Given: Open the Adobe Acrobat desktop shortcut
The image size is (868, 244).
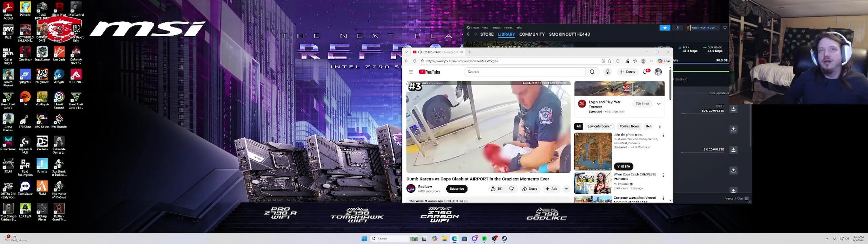Looking at the screenshot, I should pos(8,10).
